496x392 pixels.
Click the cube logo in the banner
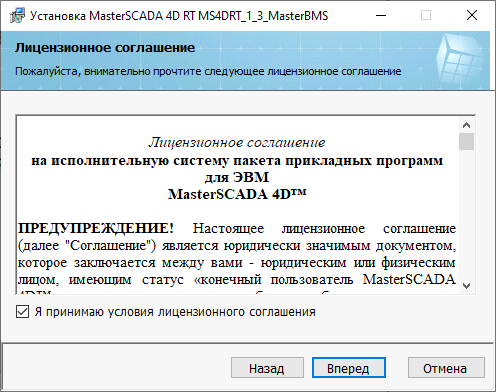click(x=460, y=60)
